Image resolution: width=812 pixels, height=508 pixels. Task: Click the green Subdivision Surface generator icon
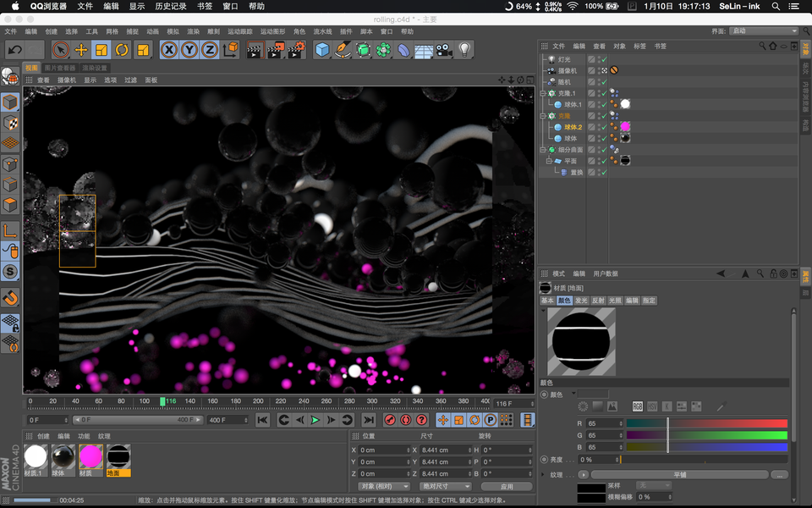coord(363,50)
